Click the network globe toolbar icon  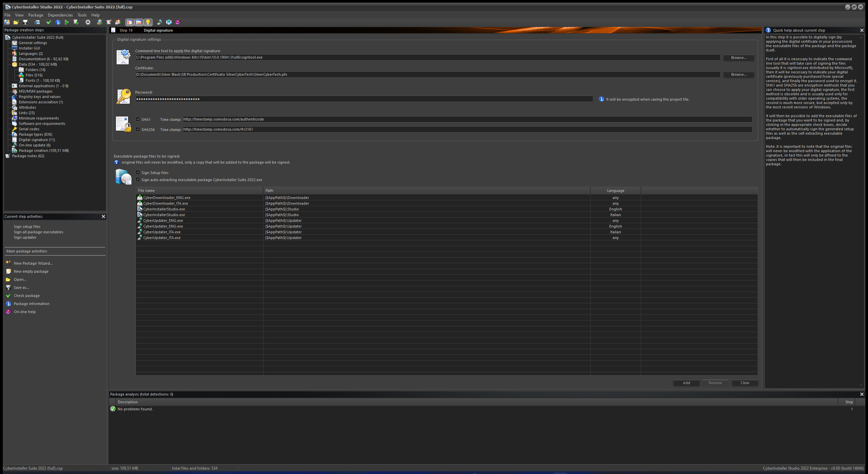click(x=159, y=22)
